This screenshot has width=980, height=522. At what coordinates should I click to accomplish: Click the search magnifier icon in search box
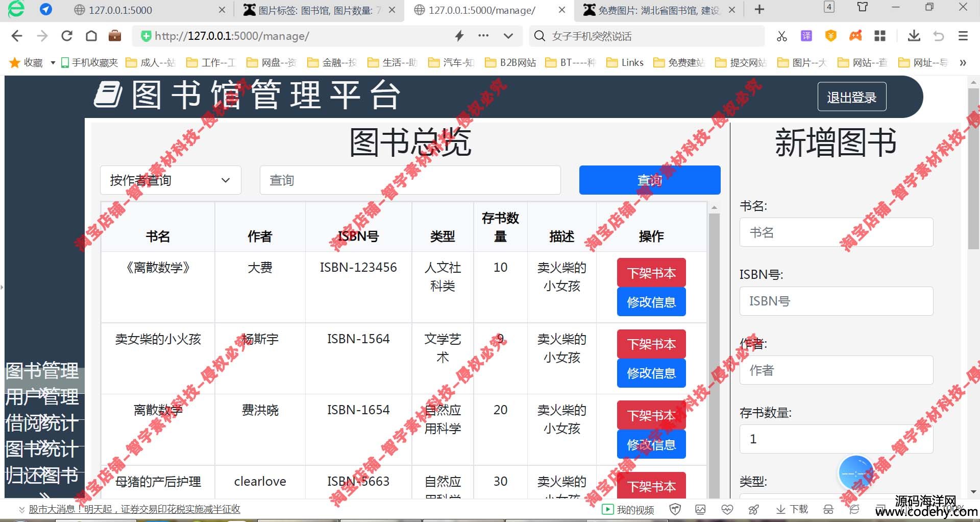tap(540, 36)
